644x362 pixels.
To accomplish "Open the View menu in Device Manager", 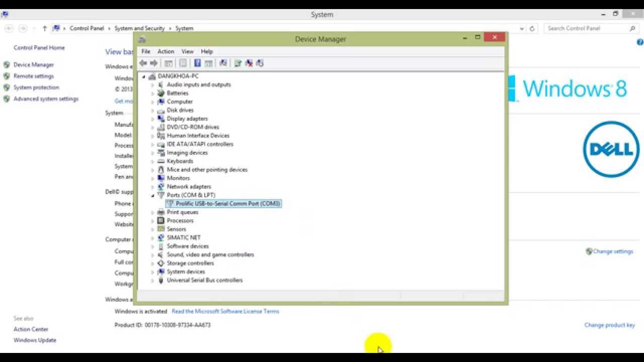I will coord(188,51).
